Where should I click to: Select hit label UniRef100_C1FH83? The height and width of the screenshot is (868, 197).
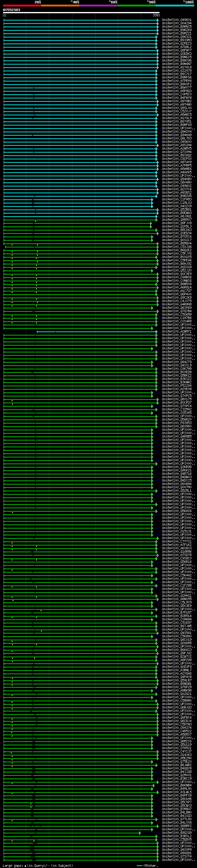pyautogui.click(x=176, y=200)
